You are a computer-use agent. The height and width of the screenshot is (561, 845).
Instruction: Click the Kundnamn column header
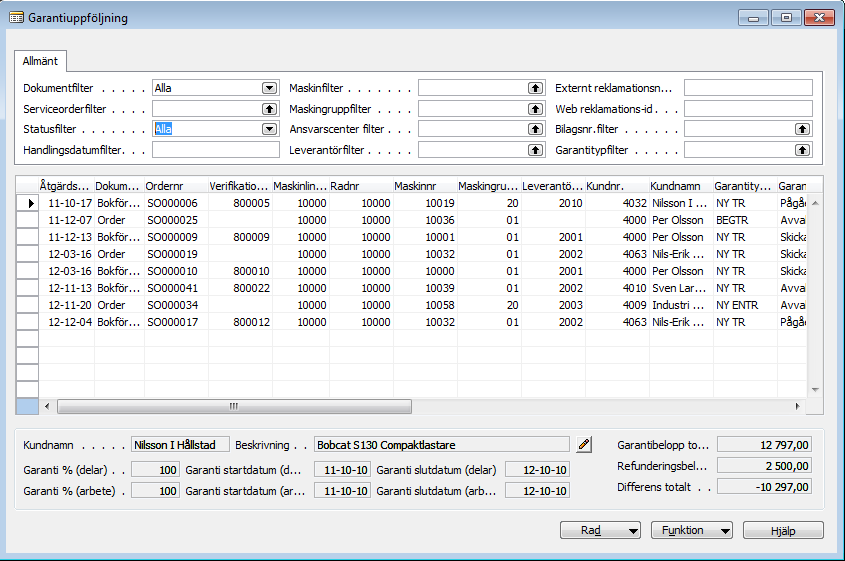pyautogui.click(x=681, y=186)
